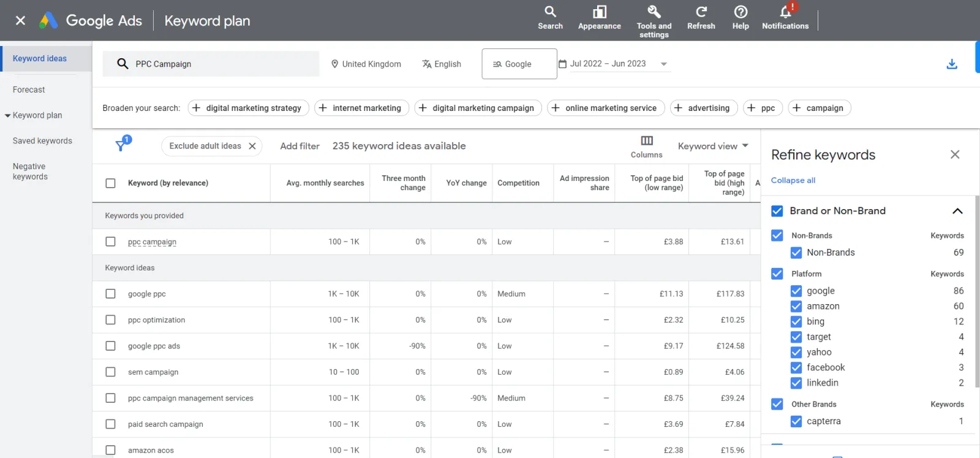Sort by Competition column header

point(518,183)
